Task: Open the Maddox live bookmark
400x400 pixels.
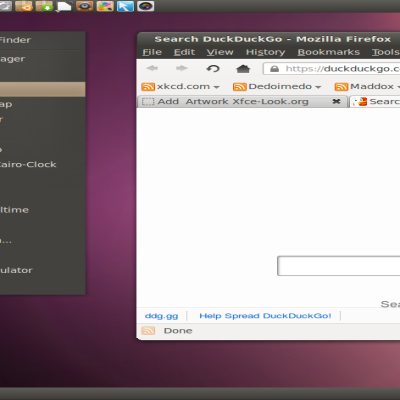Action: [367, 87]
